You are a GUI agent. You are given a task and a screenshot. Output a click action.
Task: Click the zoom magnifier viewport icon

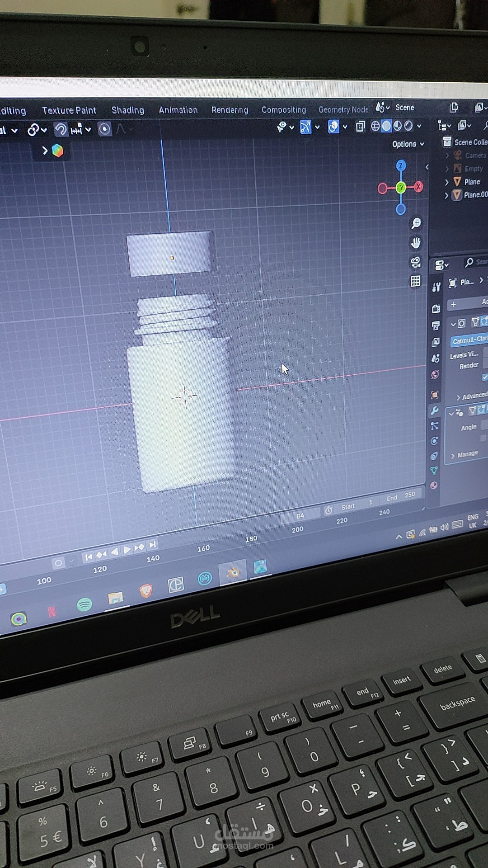pos(416,223)
